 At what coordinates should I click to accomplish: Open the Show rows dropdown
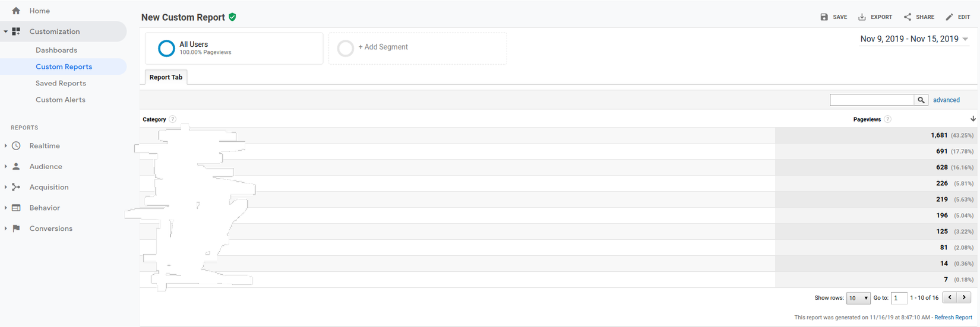tap(858, 298)
